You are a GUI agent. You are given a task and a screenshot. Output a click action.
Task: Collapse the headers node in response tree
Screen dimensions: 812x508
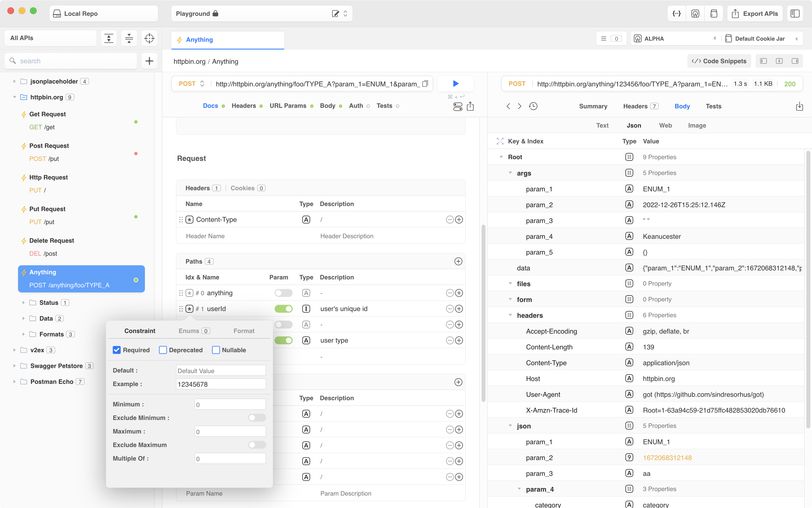tap(510, 315)
